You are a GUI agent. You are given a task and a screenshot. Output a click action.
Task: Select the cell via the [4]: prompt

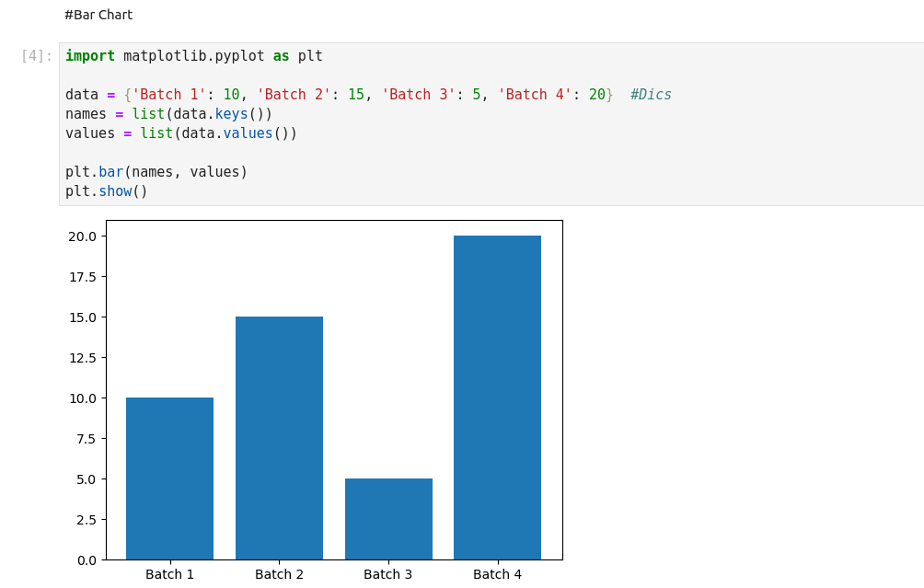(36, 56)
